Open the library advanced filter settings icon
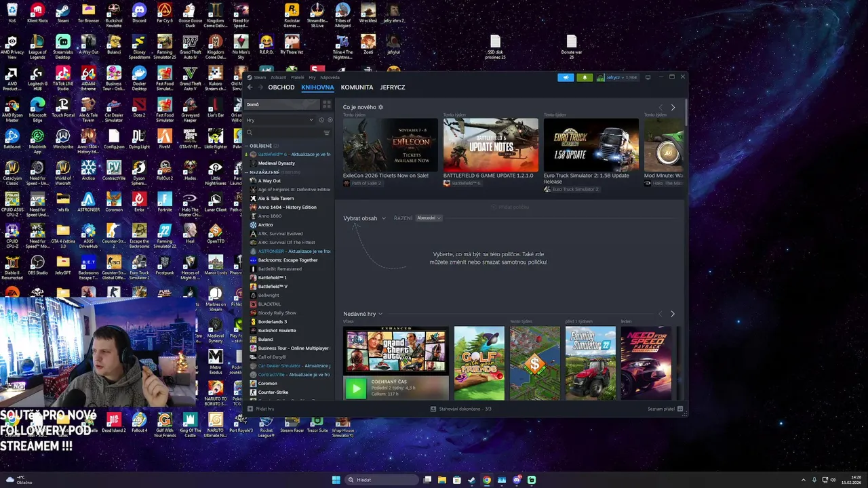The width and height of the screenshot is (868, 488). click(327, 133)
